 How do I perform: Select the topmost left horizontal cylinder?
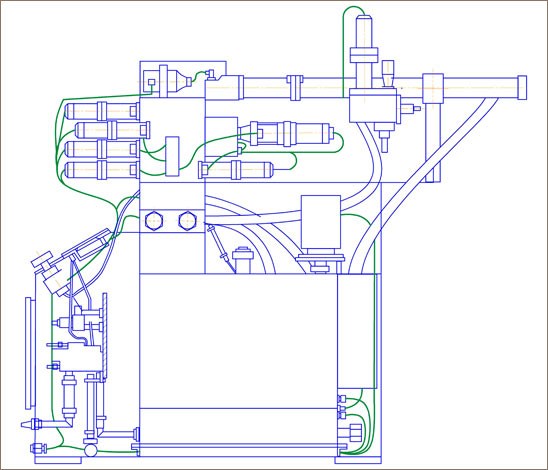pos(102,111)
